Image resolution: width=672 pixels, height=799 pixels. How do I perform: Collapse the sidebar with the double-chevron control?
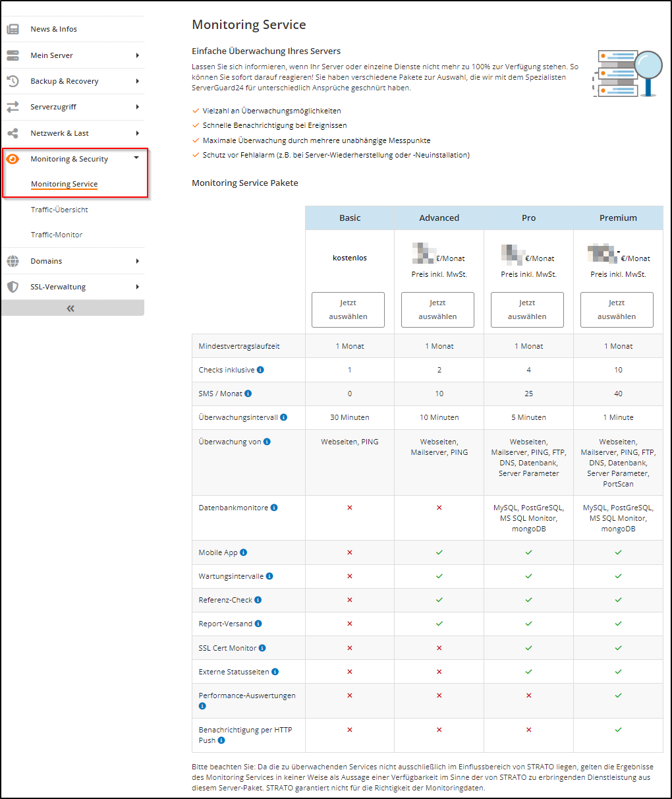[x=70, y=307]
